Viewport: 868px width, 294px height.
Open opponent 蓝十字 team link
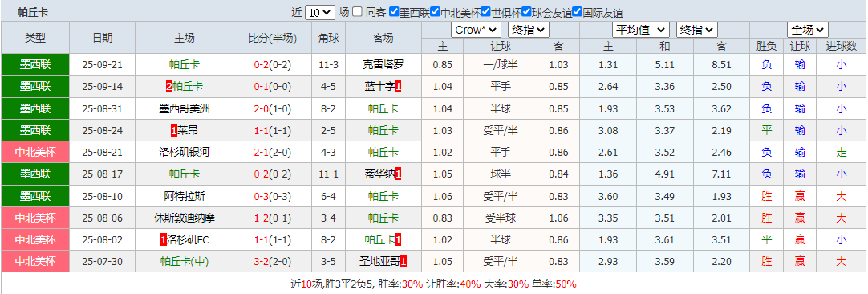pos(379,87)
